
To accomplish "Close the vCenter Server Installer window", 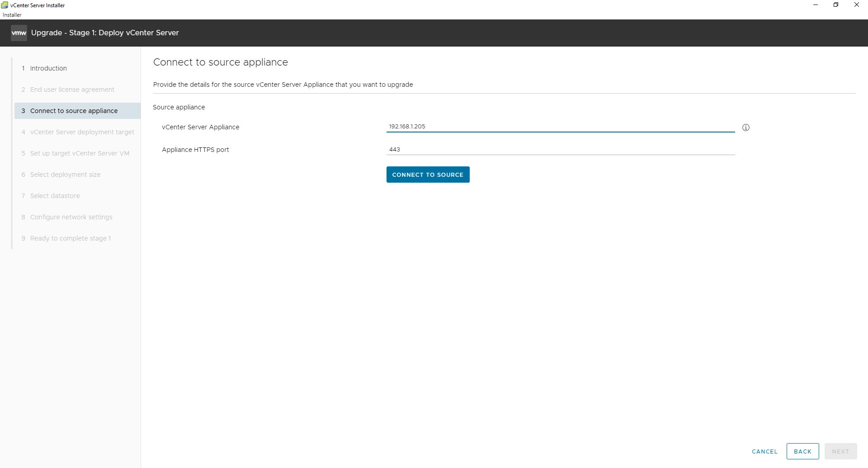I will pyautogui.click(x=856, y=5).
